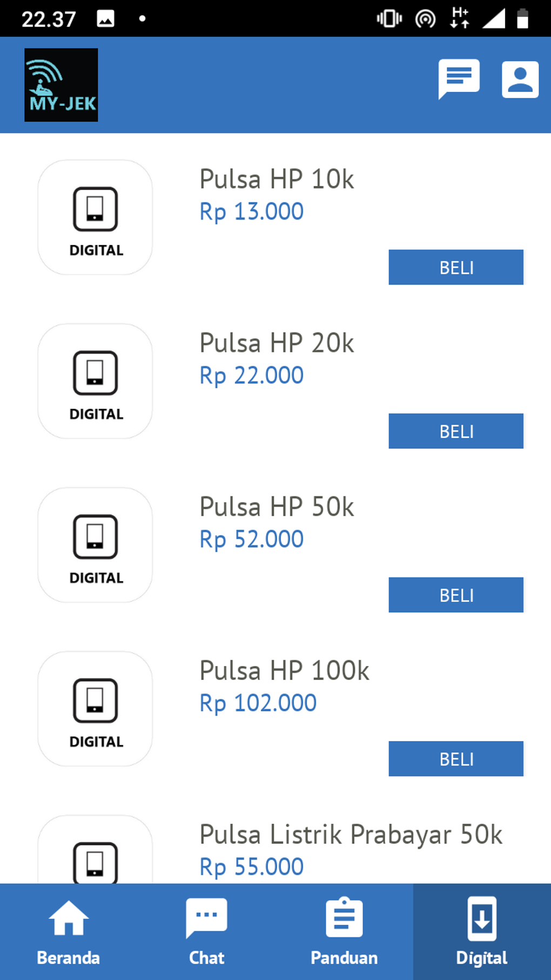This screenshot has height=980, width=551.
Task: Go to the Beranda tab
Action: (x=69, y=931)
